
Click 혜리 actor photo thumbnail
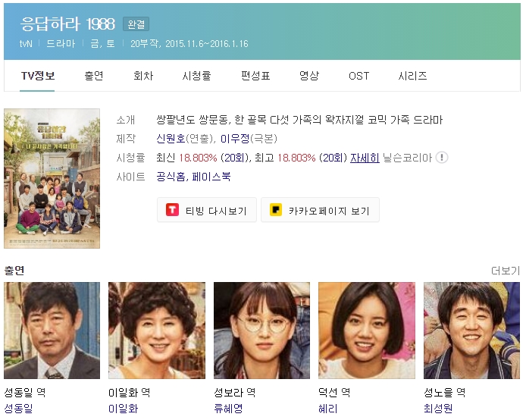367,331
